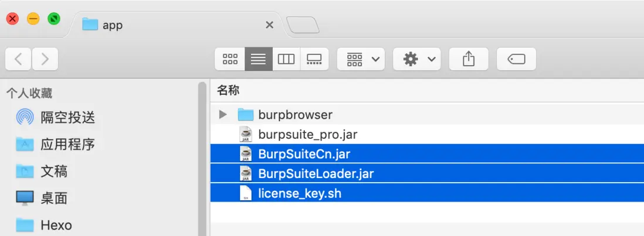Click the Applications folder icon in sidebar
Image resolution: width=644 pixels, height=236 pixels.
(x=25, y=144)
